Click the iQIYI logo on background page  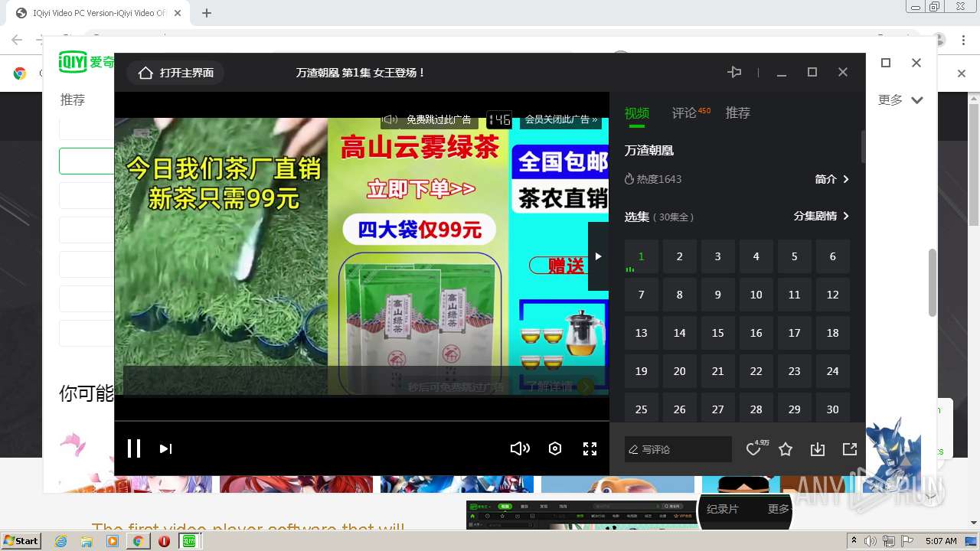click(x=87, y=62)
